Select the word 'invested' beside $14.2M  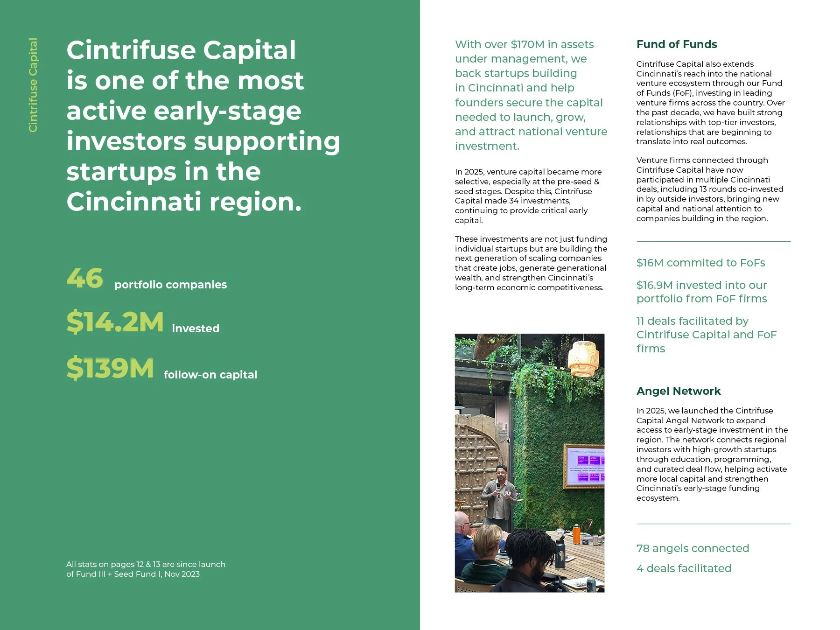coord(196,329)
